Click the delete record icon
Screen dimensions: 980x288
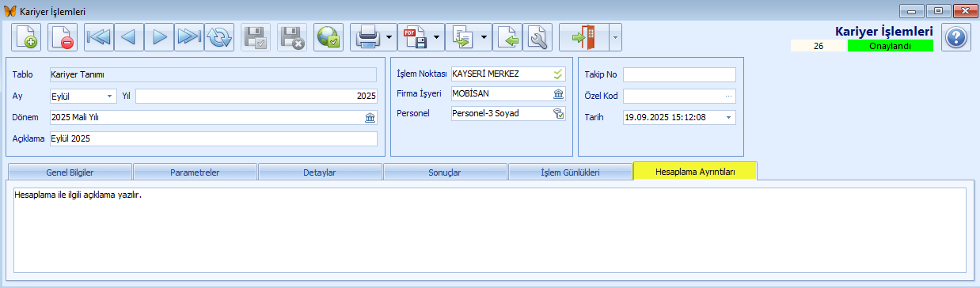click(x=63, y=37)
